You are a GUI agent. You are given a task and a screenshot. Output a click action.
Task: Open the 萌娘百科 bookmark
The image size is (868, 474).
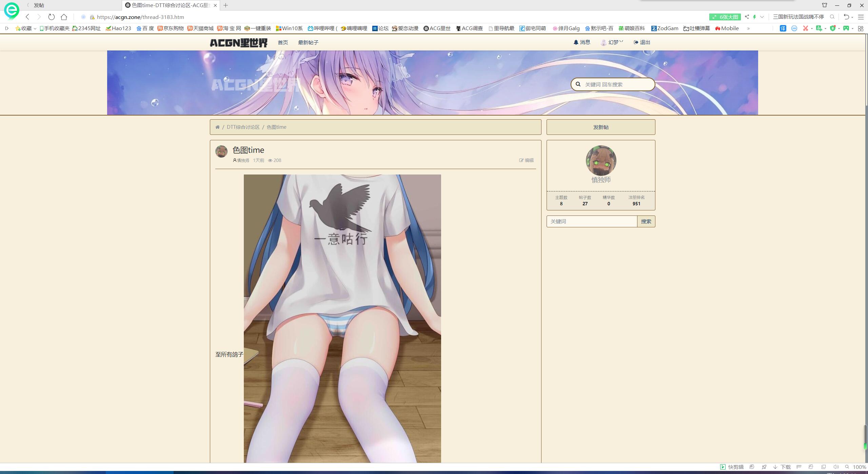(x=632, y=28)
